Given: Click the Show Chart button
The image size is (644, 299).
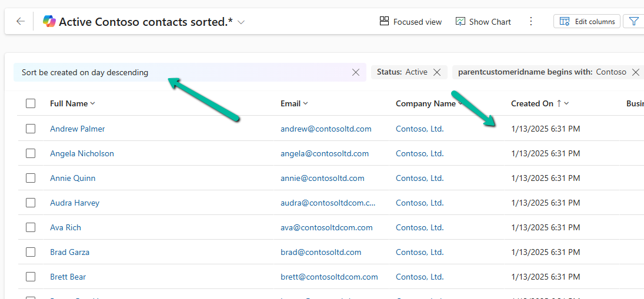Looking at the screenshot, I should (x=483, y=22).
